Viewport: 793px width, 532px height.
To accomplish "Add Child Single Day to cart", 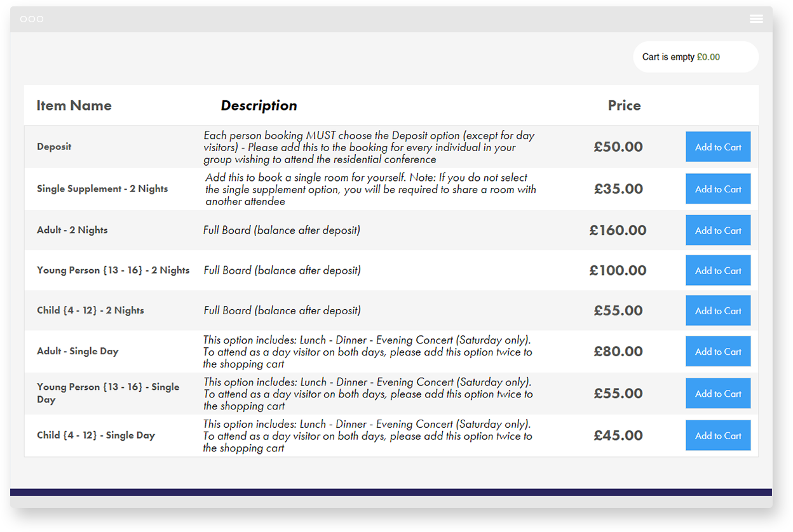I will click(718, 436).
